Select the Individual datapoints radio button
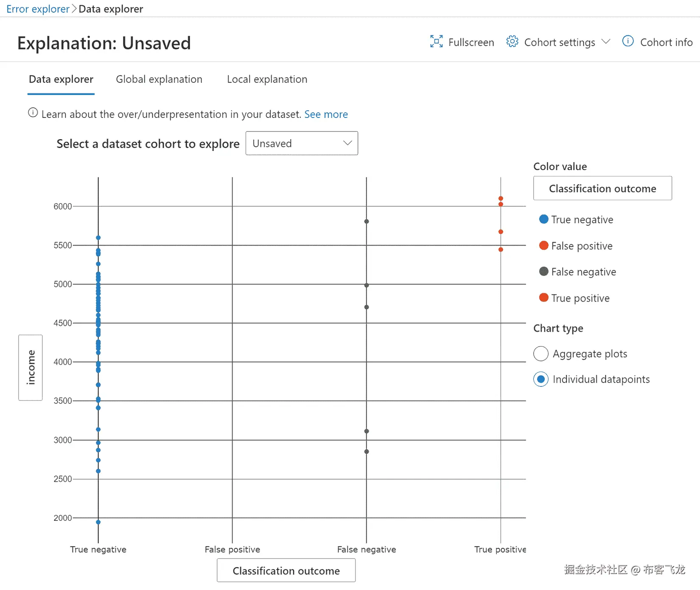Image resolution: width=700 pixels, height=590 pixels. (541, 379)
